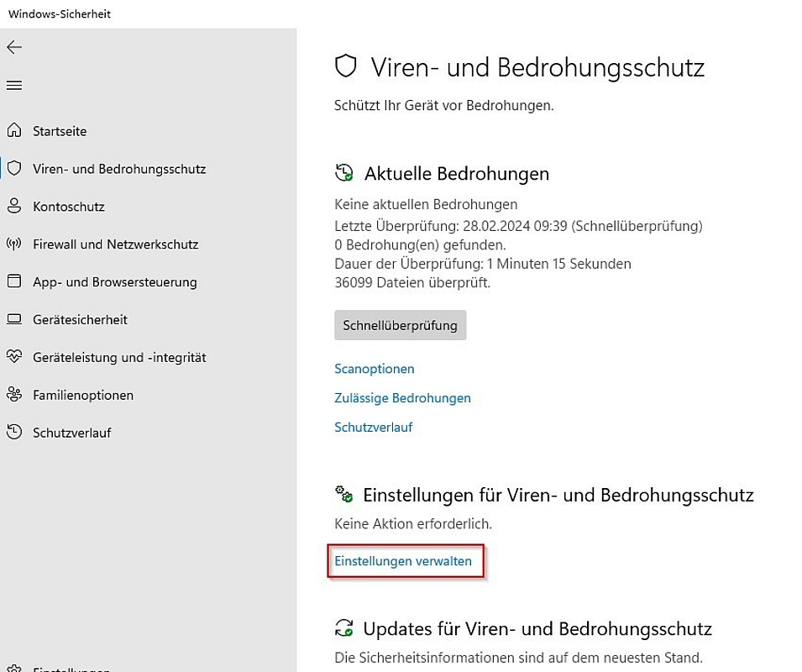Click 'Keine Aktion erforderlich.' text
802x672 pixels.
413,523
